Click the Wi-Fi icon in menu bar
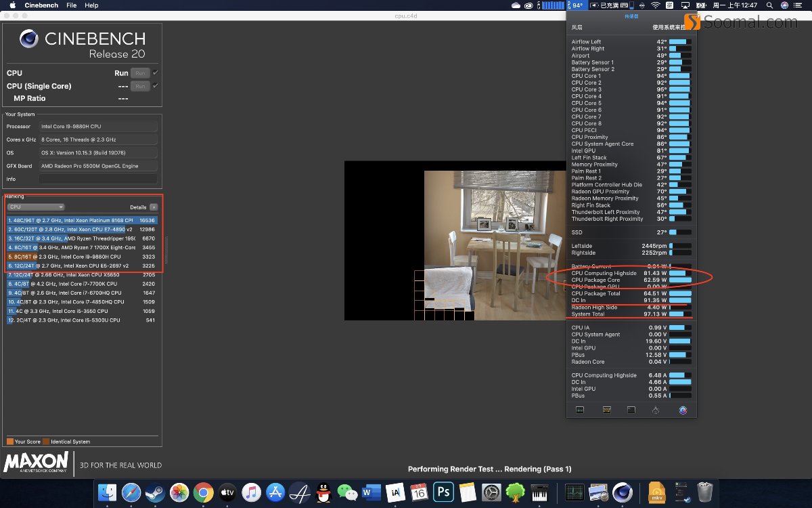Viewport: 812px width, 508px height. point(655,5)
